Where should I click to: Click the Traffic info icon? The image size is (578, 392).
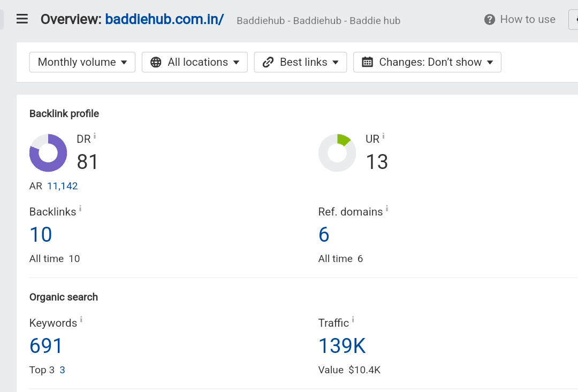(x=353, y=319)
